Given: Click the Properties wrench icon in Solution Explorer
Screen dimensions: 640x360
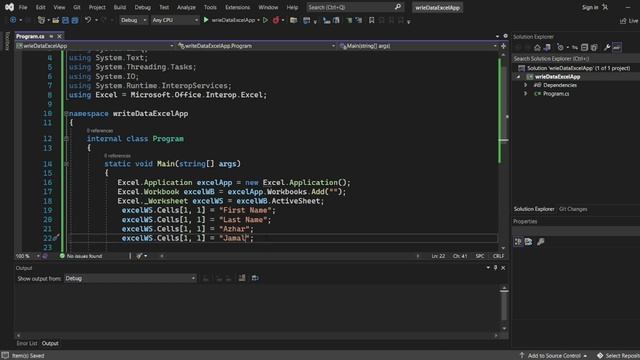Looking at the screenshot, I should tap(607, 48).
